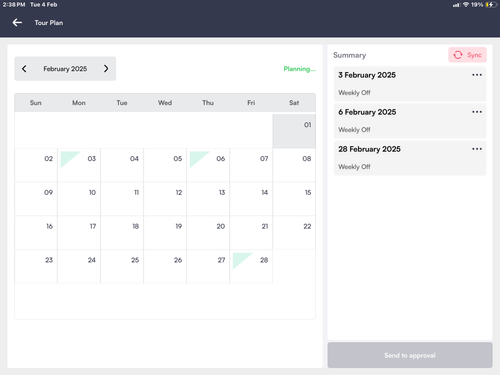Click the 3 February 2025 summary card
Image resolution: width=500 pixels, height=375 pixels.
click(x=410, y=84)
